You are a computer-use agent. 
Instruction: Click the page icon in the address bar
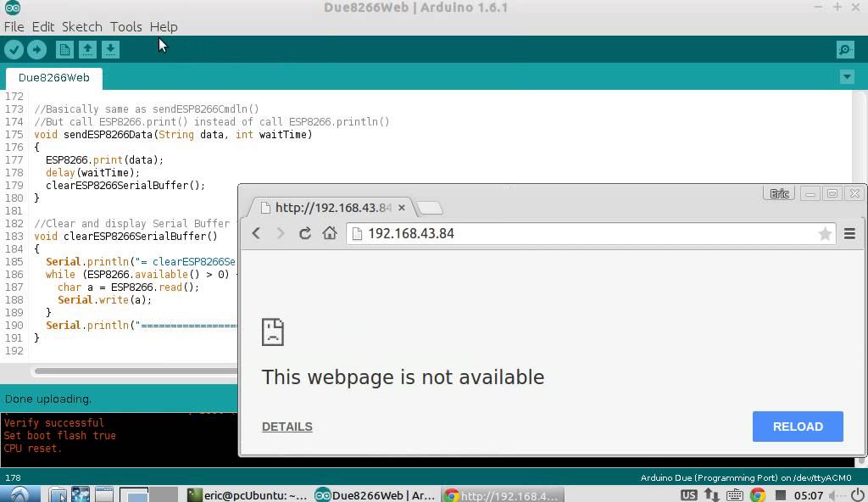[x=357, y=234]
